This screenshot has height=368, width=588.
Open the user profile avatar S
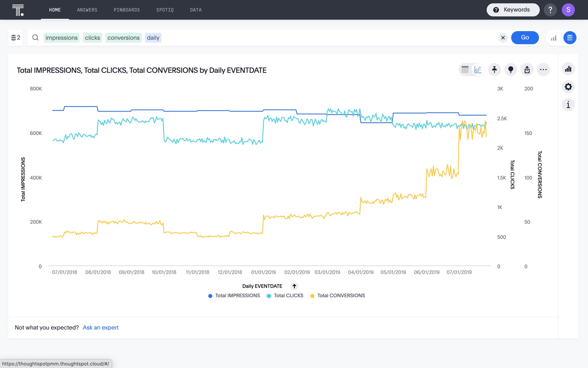click(x=568, y=10)
